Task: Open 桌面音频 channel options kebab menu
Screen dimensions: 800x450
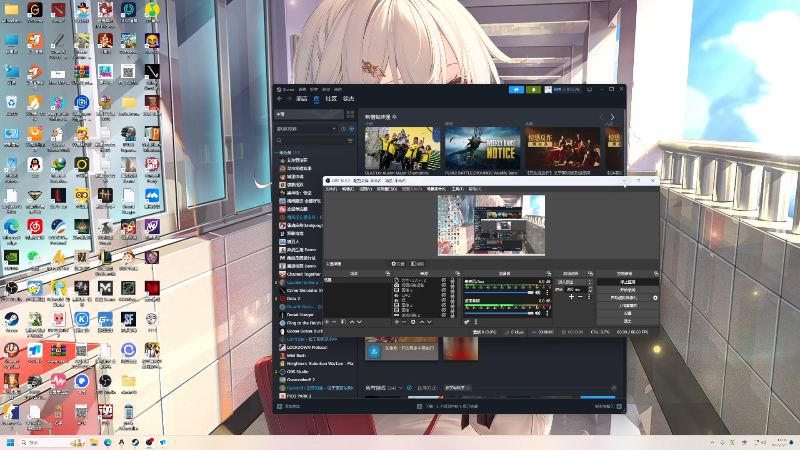Action: coord(547,313)
